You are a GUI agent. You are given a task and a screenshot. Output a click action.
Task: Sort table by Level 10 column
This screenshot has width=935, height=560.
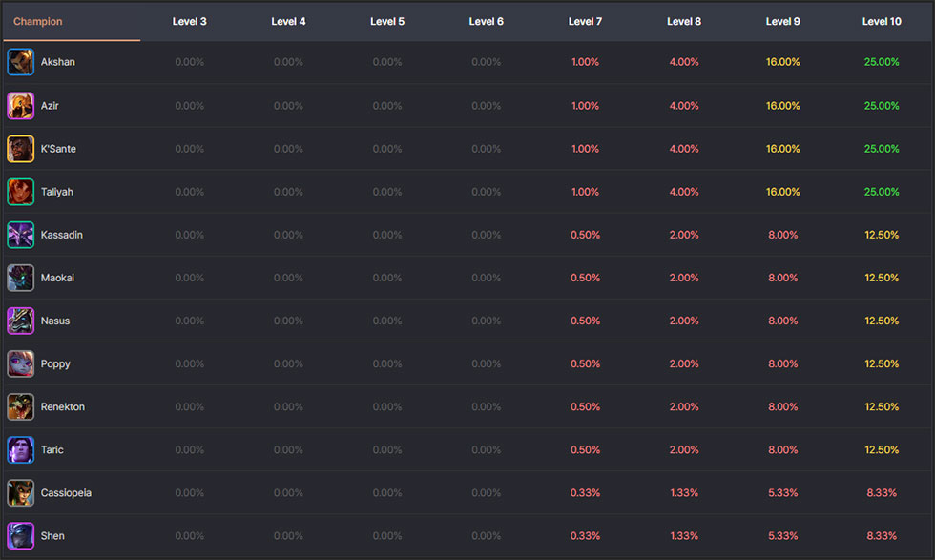click(881, 21)
